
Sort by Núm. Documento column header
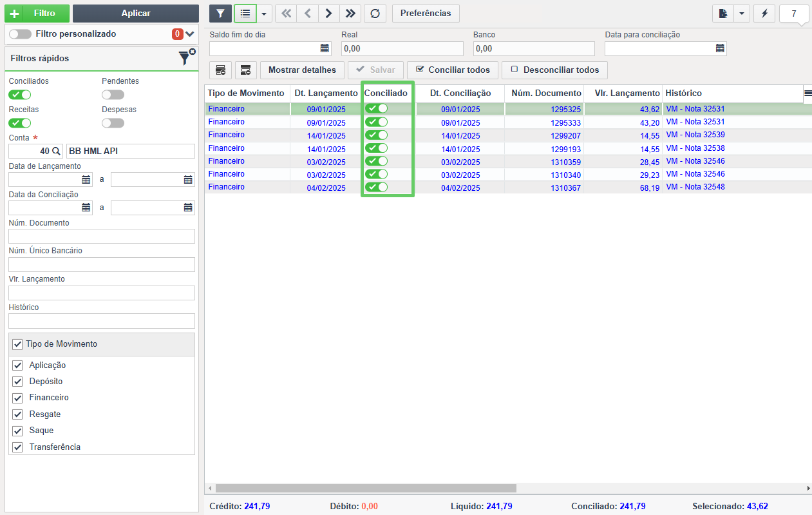click(x=545, y=93)
